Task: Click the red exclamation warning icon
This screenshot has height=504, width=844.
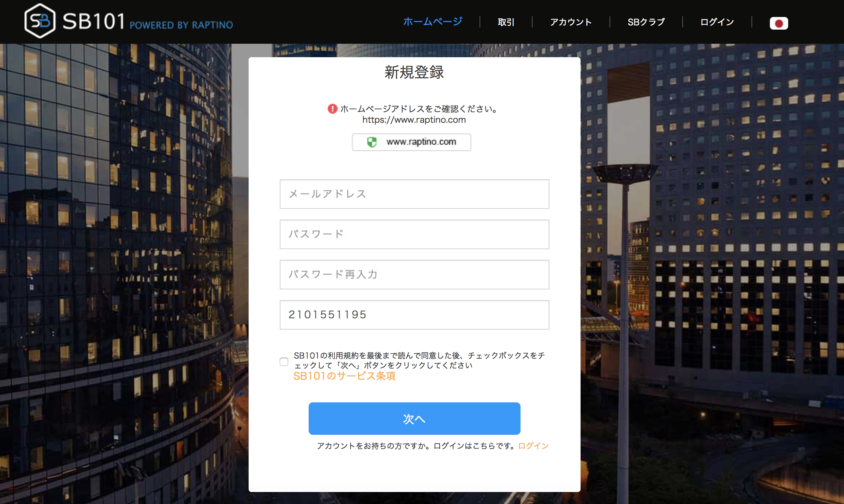Action: pyautogui.click(x=332, y=109)
